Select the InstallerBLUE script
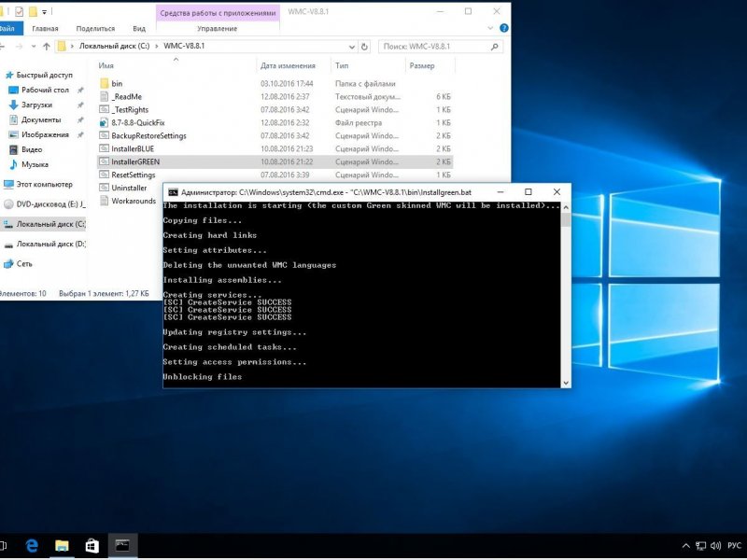The width and height of the screenshot is (747, 560). (x=133, y=149)
